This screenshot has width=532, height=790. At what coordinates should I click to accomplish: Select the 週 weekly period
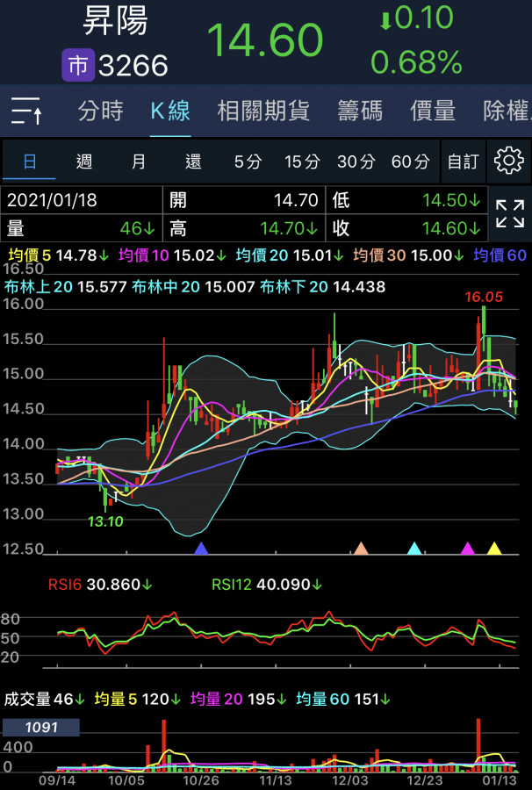pyautogui.click(x=84, y=162)
